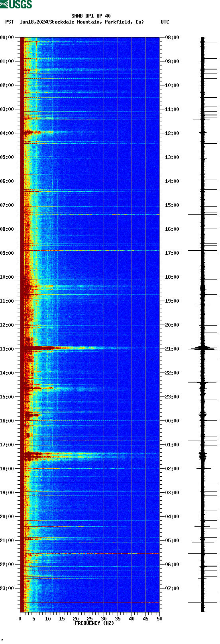
Task: Click the UTC time label "17:00"
Action: [172, 253]
